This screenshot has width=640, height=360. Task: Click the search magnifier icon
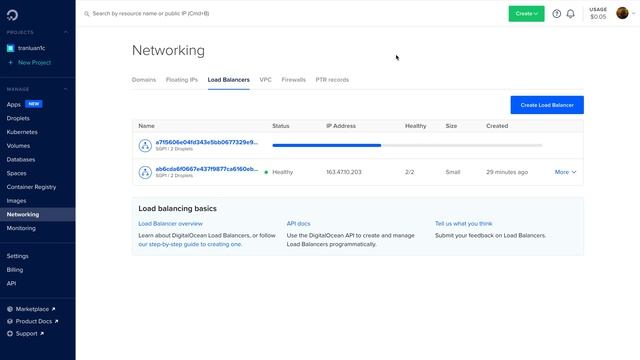87,14
